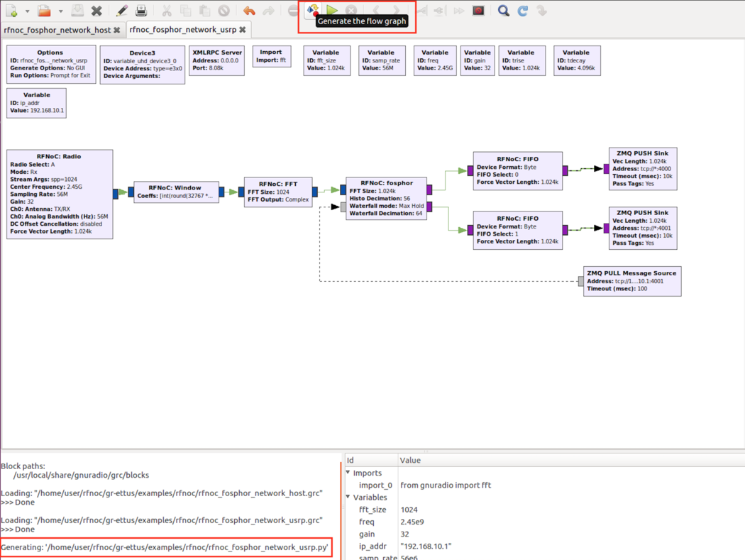Viewport: 745px width, 560px height.
Task: Reload the block library
Action: pyautogui.click(x=523, y=10)
